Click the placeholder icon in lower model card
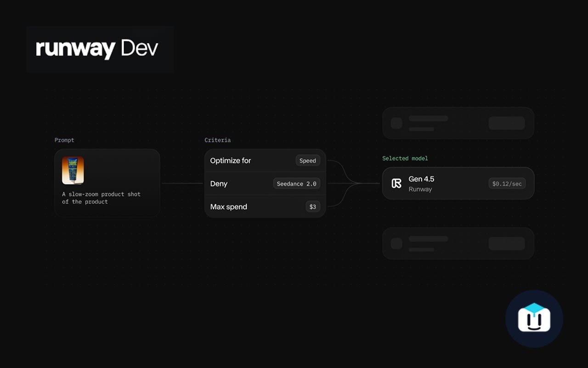This screenshot has height=368, width=588. point(396,243)
